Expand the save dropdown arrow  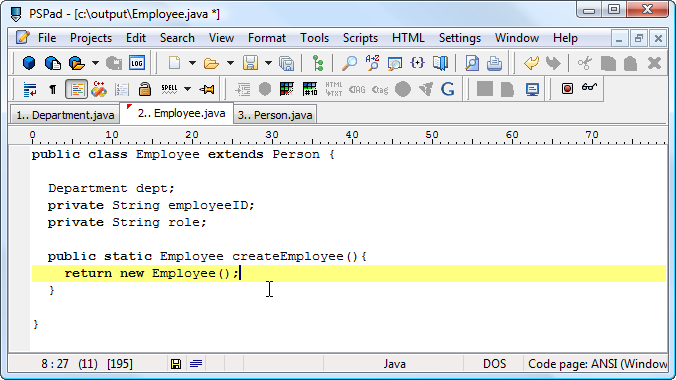(268, 63)
